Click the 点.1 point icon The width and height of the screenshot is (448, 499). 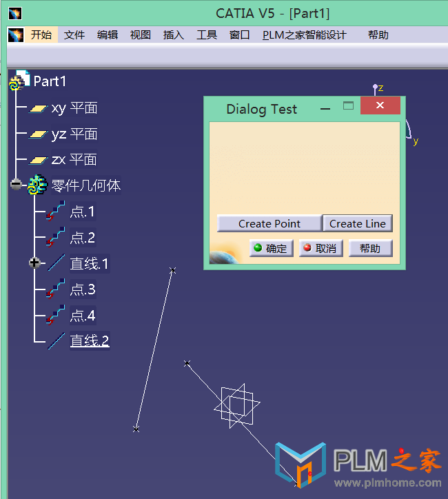point(56,211)
